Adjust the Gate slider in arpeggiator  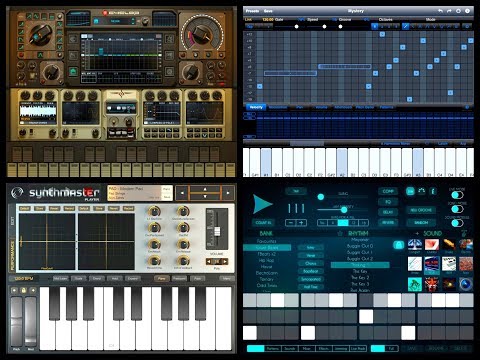[297, 26]
